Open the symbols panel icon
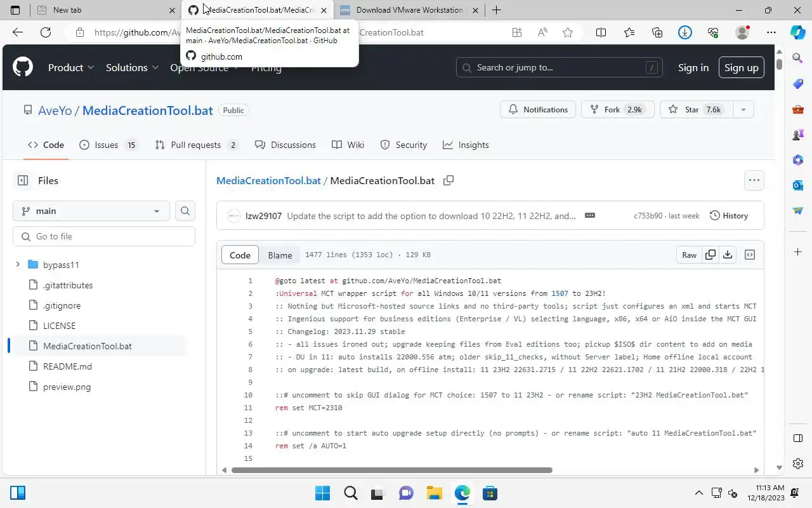The image size is (812, 508). (x=750, y=255)
